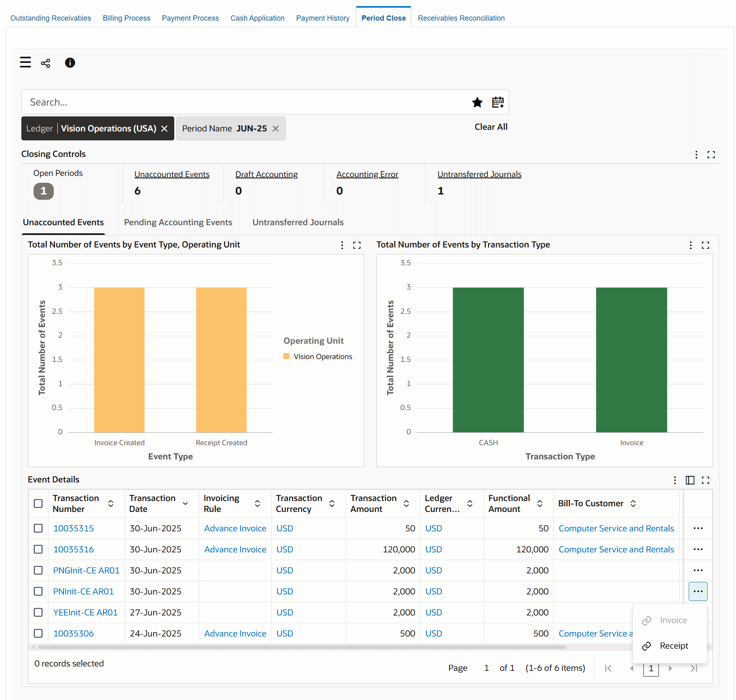Go to last page of results
The height and width of the screenshot is (700, 736).
point(694,668)
